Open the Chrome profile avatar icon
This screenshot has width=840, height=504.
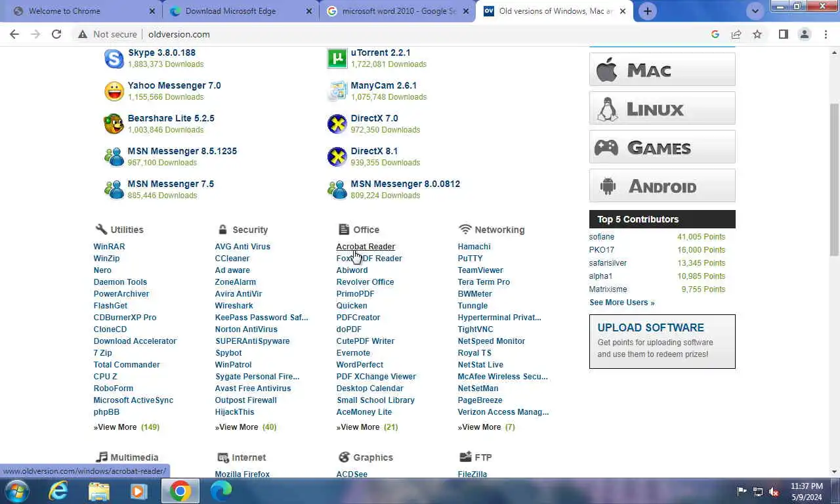805,34
